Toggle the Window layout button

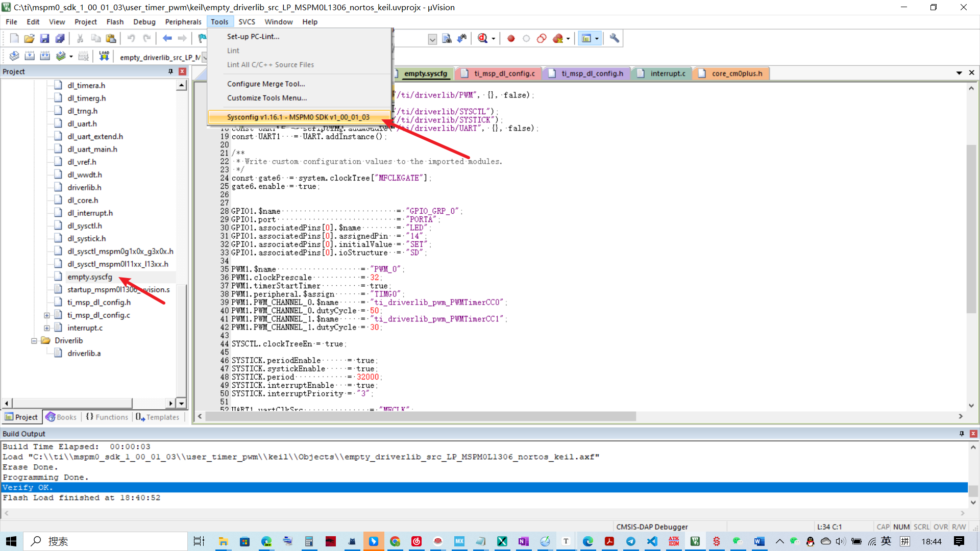click(x=586, y=38)
